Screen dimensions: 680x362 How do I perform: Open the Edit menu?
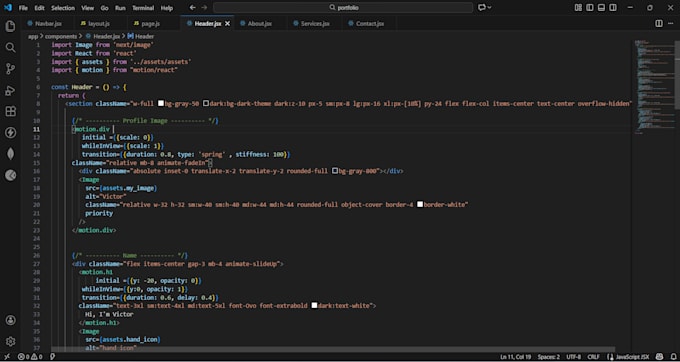click(39, 8)
